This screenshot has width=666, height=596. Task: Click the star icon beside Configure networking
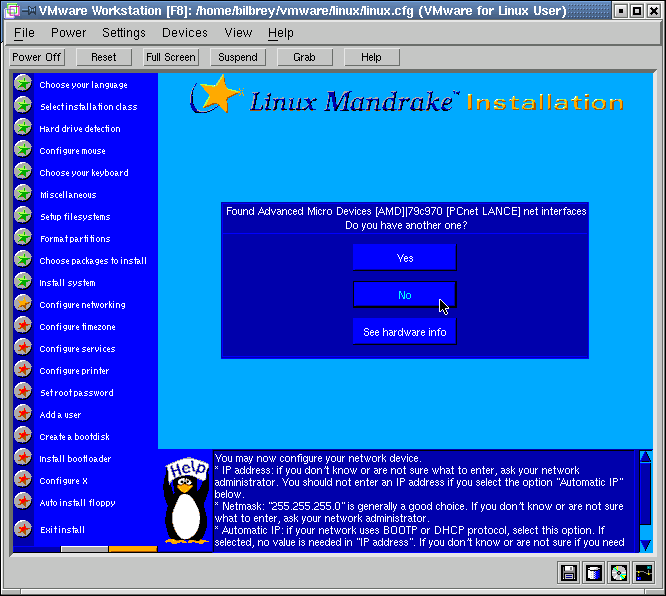pyautogui.click(x=23, y=303)
